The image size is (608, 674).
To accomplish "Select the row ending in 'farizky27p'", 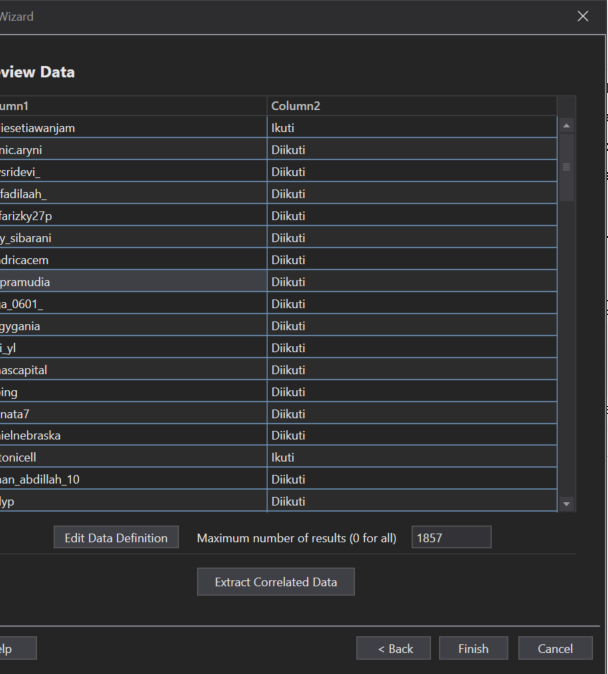I will coord(279,215).
